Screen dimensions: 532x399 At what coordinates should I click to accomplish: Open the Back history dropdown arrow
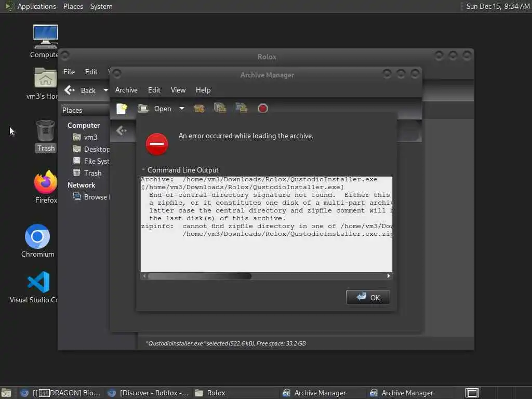(105, 90)
